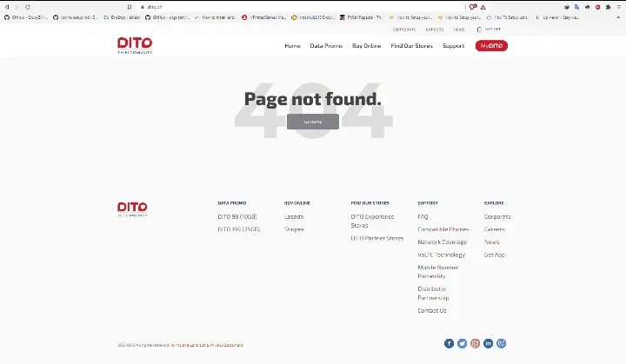Go to Home in the main navigation

292,46
